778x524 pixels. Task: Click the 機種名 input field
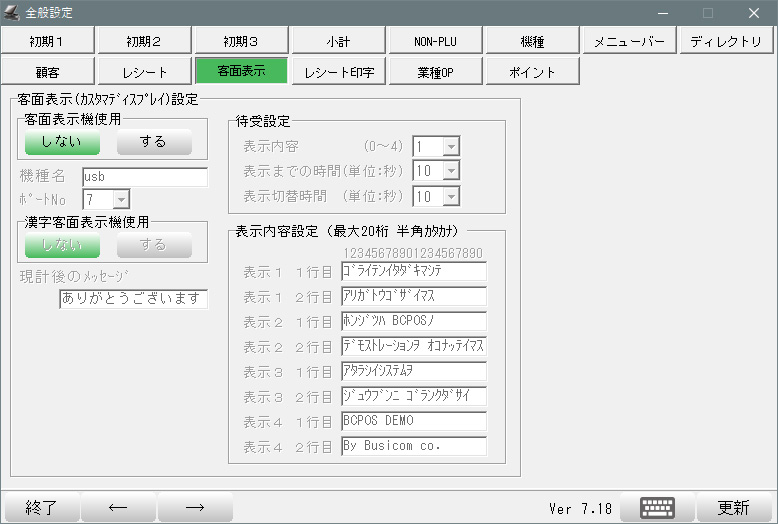(145, 177)
